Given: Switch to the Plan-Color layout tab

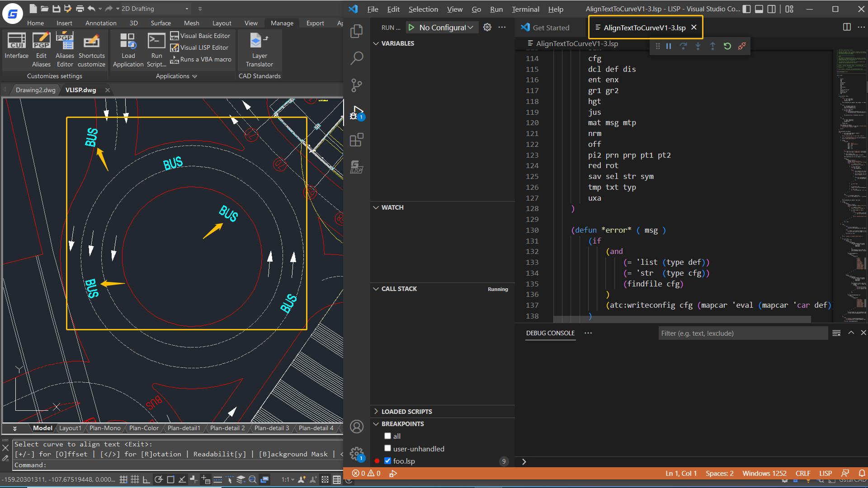Looking at the screenshot, I should coord(144,428).
